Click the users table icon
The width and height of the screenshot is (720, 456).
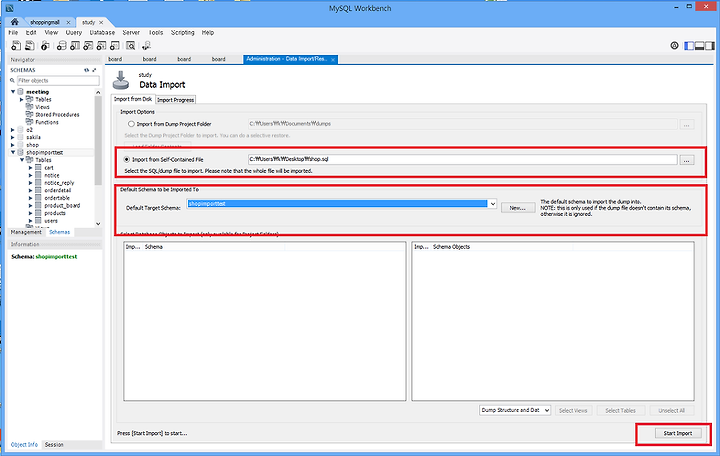point(39,221)
